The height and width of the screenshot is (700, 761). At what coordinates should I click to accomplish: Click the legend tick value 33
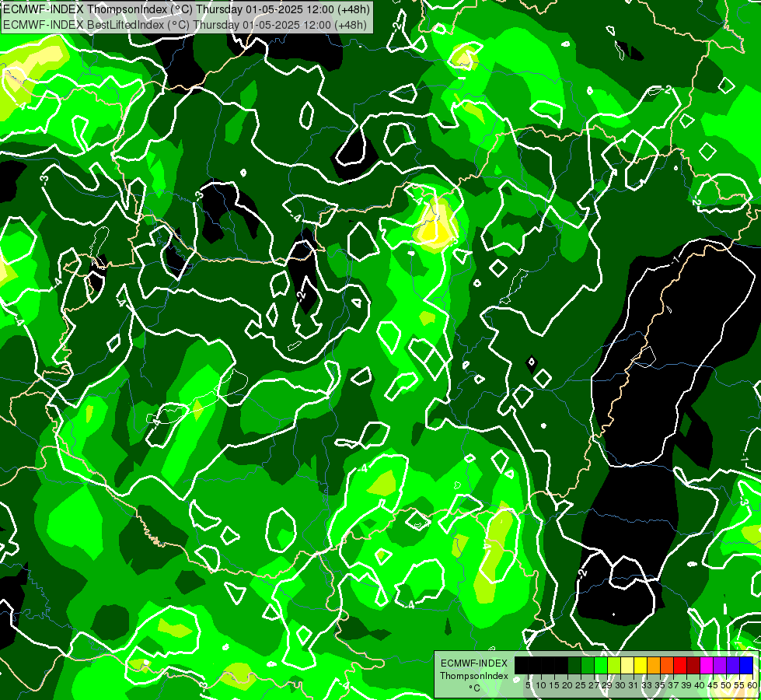pyautogui.click(x=647, y=685)
